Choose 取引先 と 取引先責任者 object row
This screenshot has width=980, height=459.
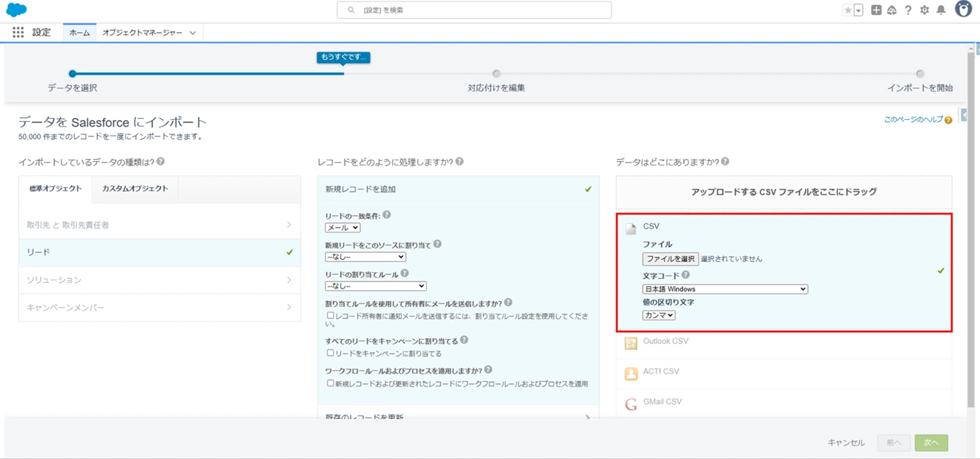160,225
